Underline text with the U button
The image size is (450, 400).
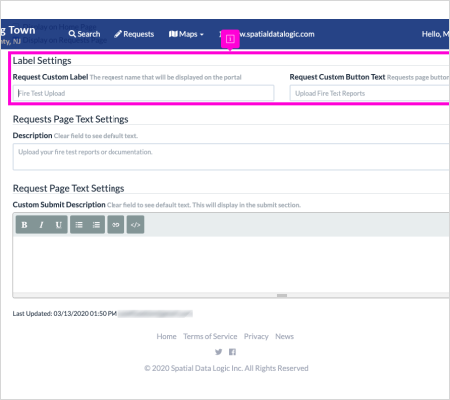(59, 225)
